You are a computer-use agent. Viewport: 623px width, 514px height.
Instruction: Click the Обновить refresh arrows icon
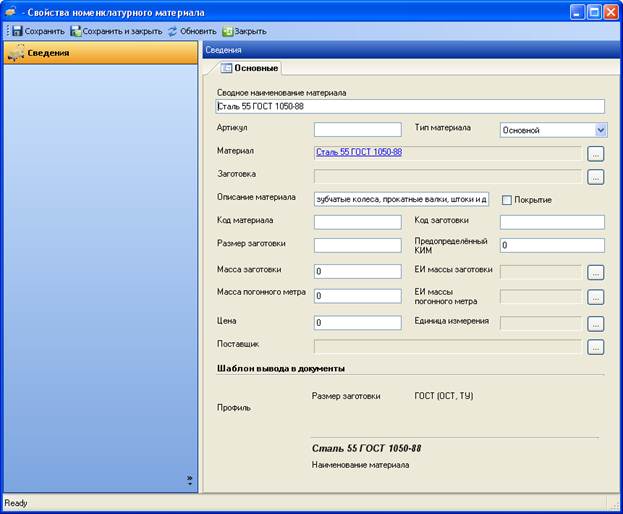[x=172, y=31]
